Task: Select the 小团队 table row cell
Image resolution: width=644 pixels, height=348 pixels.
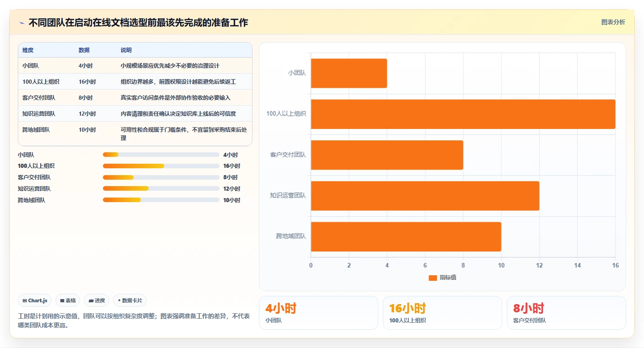Action: click(x=30, y=66)
